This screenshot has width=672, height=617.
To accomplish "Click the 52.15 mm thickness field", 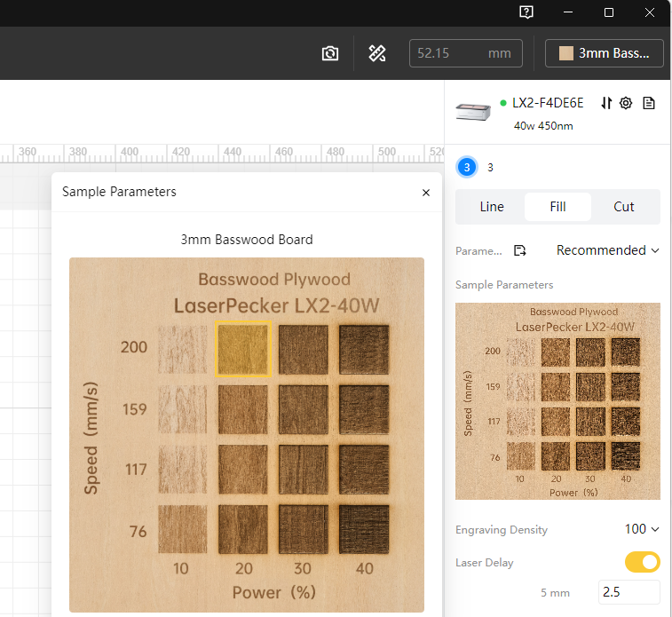I will tap(466, 53).
